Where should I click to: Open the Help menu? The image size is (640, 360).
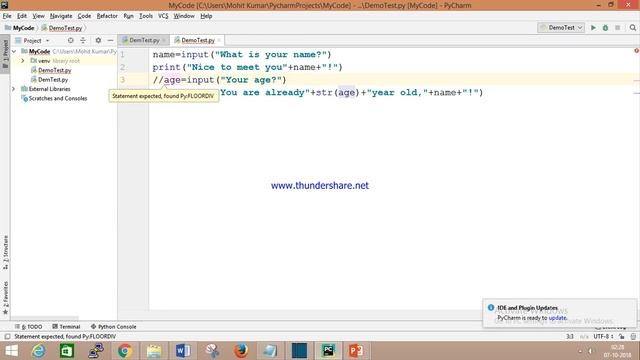206,16
